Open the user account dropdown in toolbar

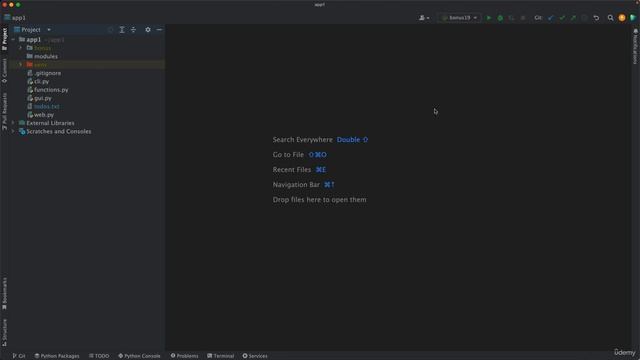(x=424, y=18)
